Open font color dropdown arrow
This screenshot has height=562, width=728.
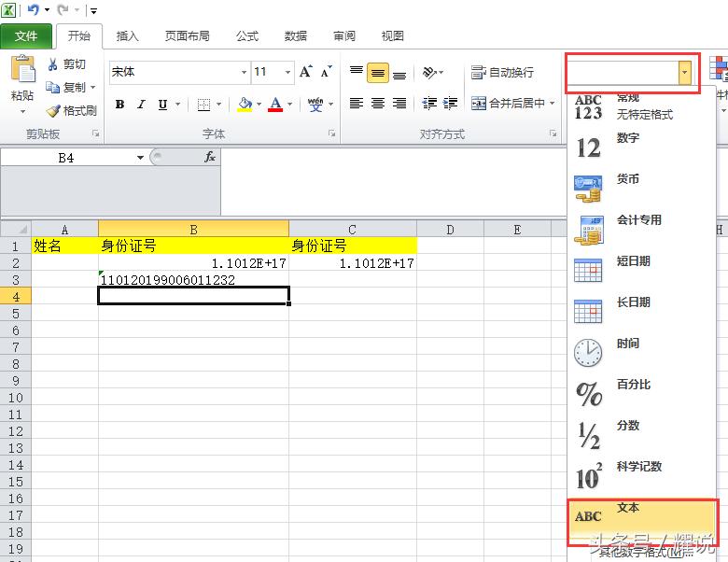(290, 105)
